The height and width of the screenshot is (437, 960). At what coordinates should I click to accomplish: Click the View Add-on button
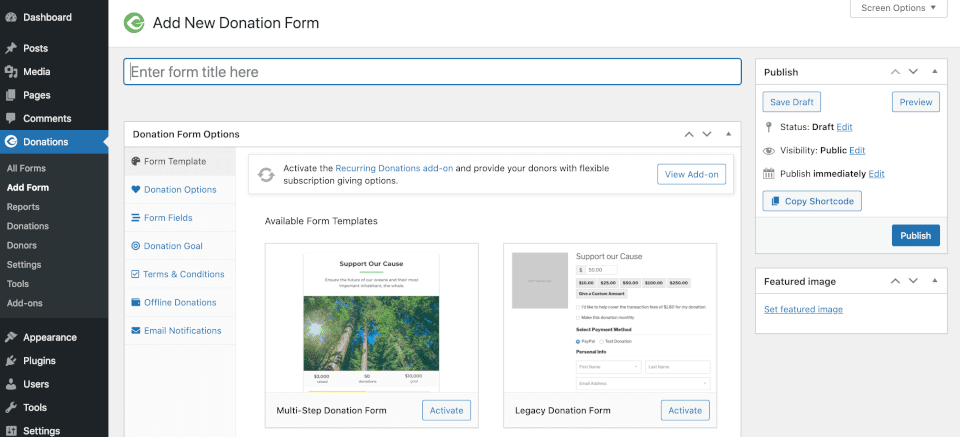[x=691, y=174]
